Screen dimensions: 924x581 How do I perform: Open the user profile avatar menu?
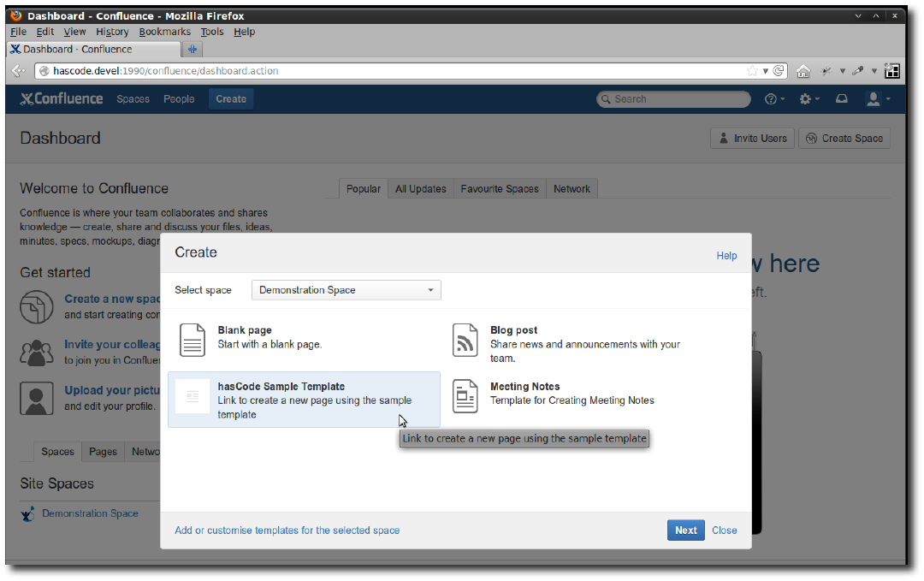877,99
